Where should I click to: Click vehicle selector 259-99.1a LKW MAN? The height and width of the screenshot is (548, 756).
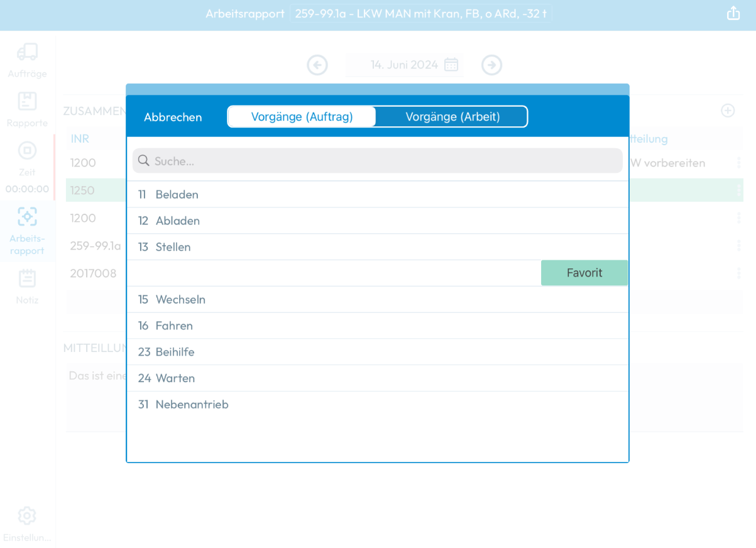pos(420,14)
